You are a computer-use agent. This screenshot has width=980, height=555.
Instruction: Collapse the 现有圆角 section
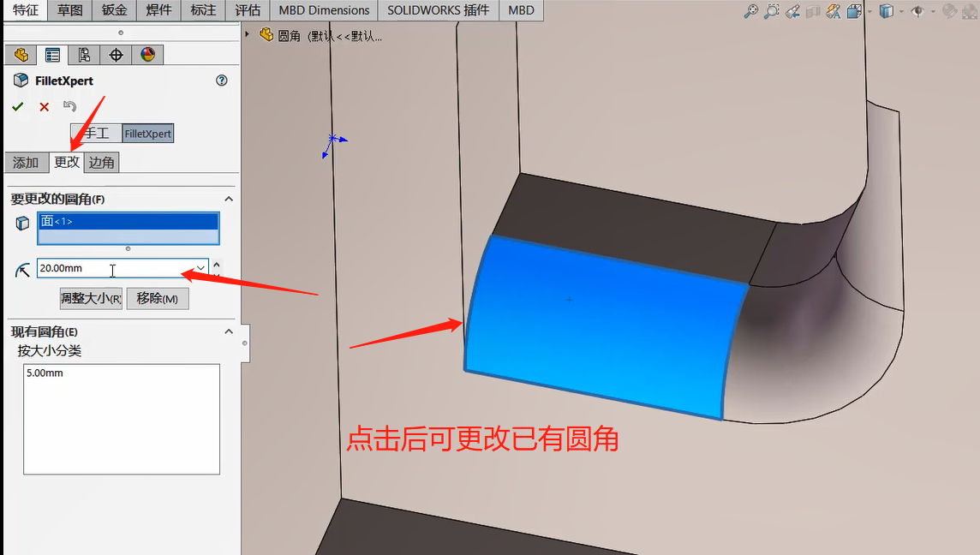pos(229,331)
